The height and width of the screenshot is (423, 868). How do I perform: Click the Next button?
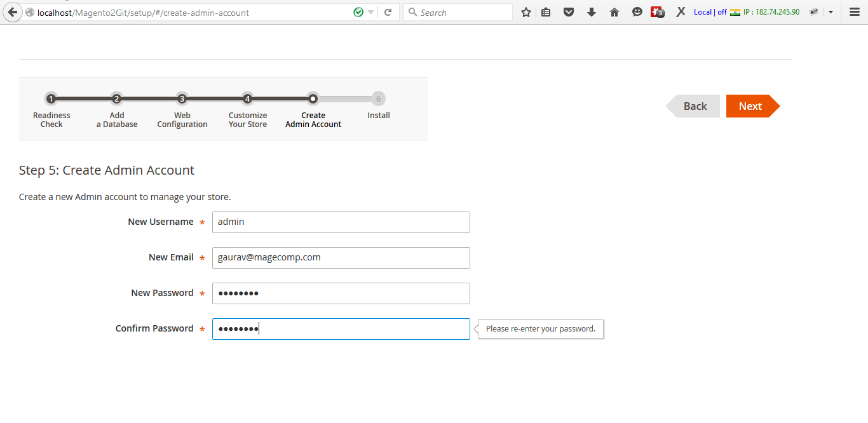point(751,106)
